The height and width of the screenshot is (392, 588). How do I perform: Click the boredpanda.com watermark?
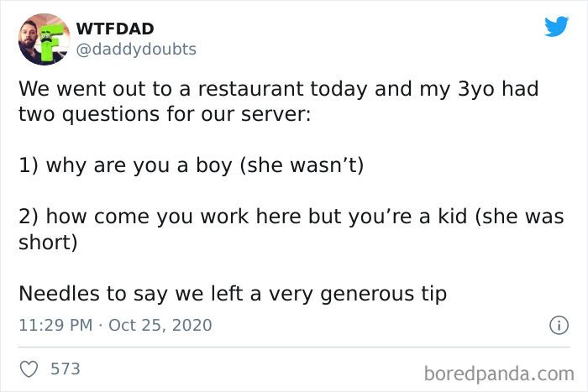pos(499,371)
